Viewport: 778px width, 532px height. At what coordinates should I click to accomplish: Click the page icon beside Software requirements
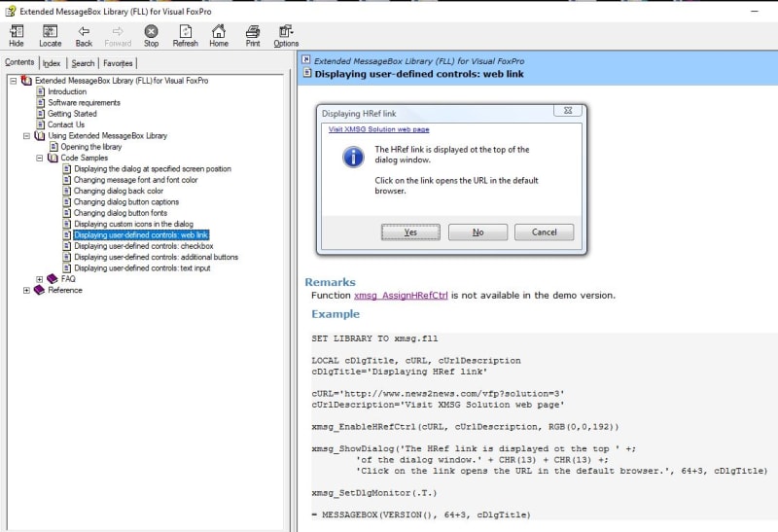tap(41, 103)
